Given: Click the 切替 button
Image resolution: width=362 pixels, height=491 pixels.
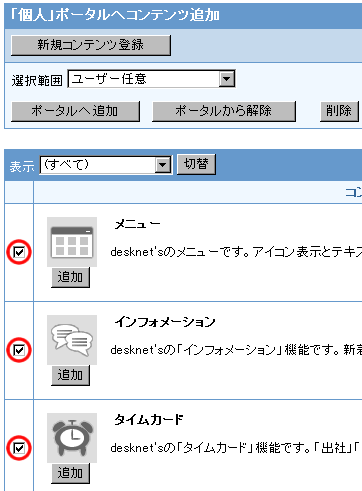Looking at the screenshot, I should tap(196, 164).
